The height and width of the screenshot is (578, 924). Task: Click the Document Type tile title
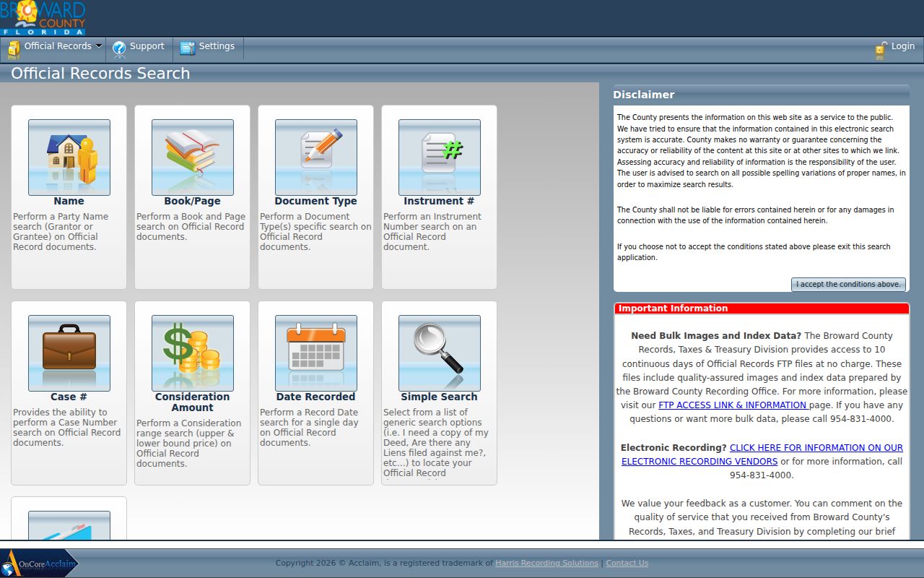coord(315,202)
